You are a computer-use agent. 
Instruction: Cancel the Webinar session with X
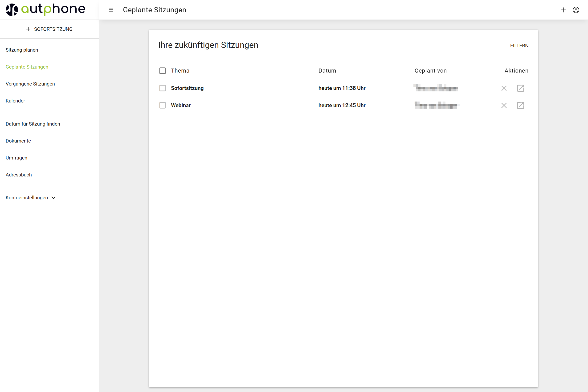tap(504, 106)
